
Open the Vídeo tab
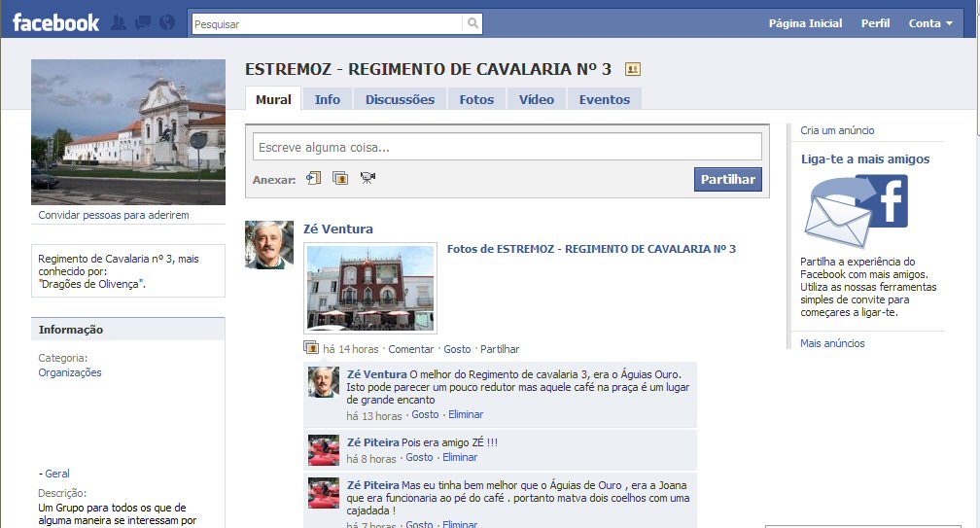tap(537, 99)
